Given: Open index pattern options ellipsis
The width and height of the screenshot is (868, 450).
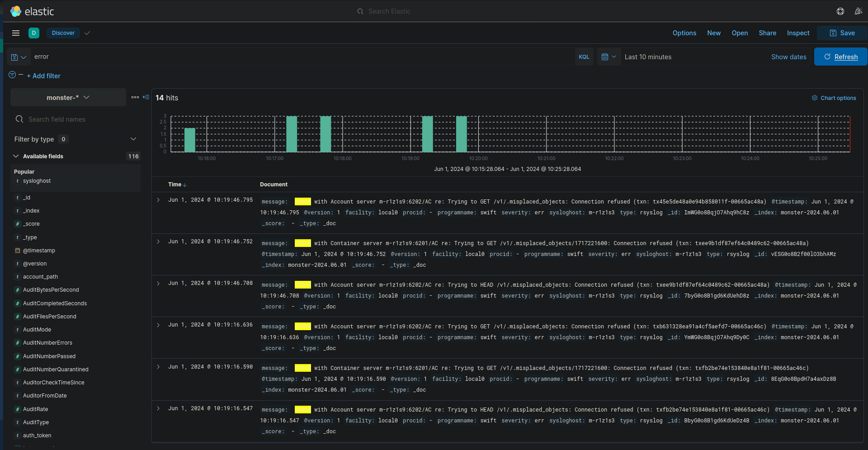Looking at the screenshot, I should tap(135, 97).
